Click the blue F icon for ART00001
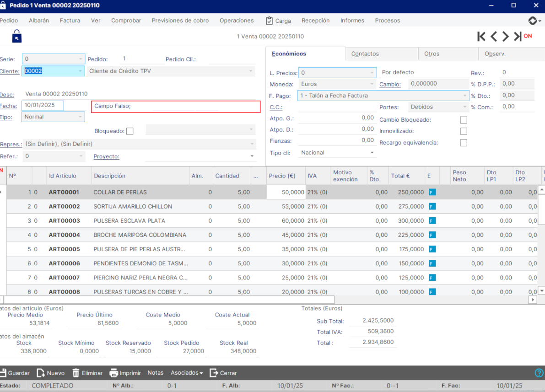Screen dimensions: 545x392 [x=432, y=192]
